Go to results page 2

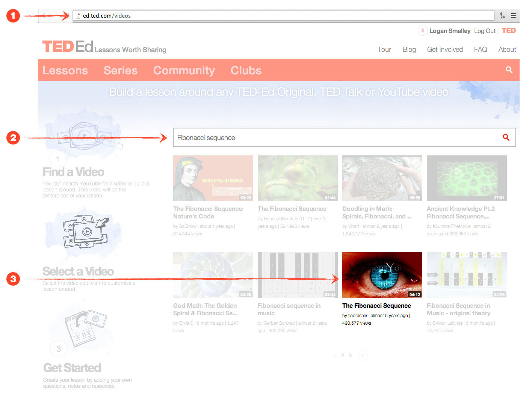pyautogui.click(x=343, y=355)
